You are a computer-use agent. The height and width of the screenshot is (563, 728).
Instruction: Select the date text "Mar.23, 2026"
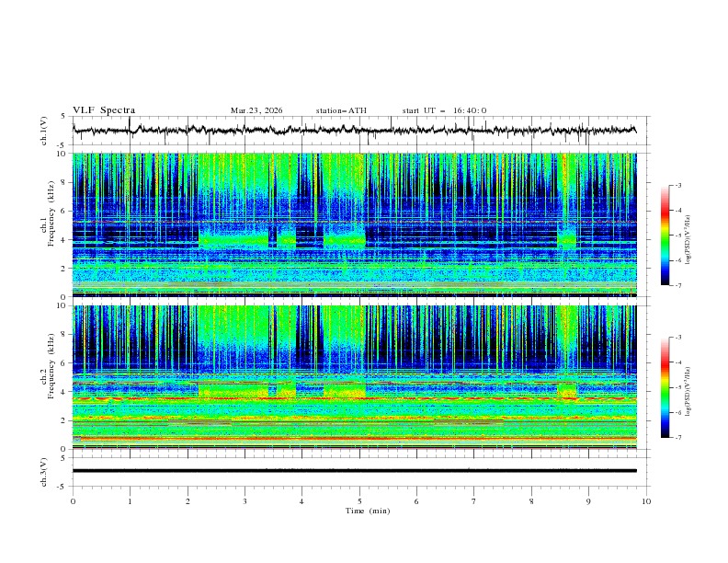256,110
